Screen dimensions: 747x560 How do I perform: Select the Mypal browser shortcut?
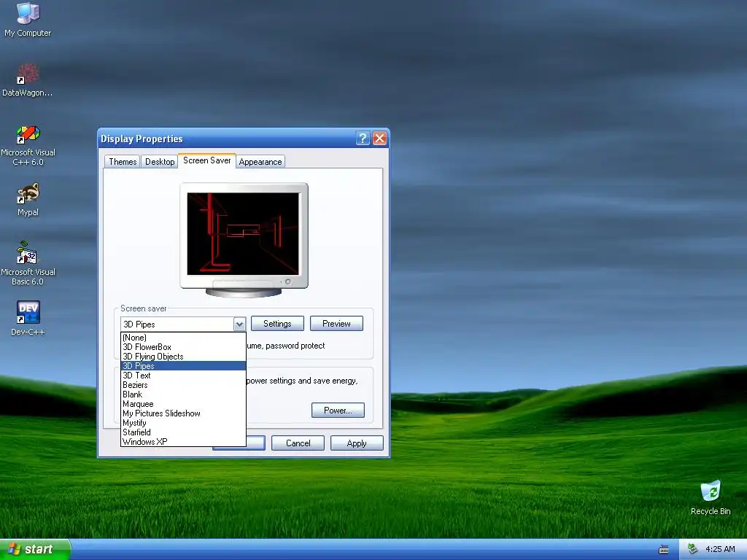click(x=28, y=200)
